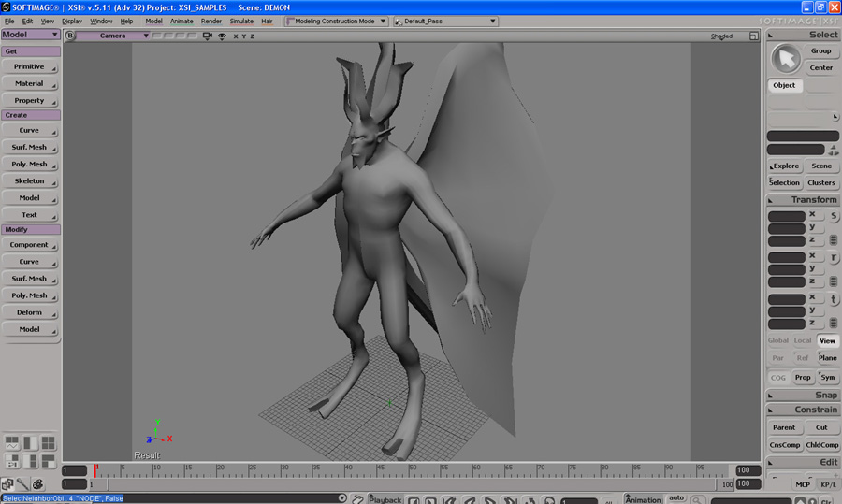Expand the Snap panel
Image resolution: width=842 pixels, height=504 pixels.
coord(771,396)
